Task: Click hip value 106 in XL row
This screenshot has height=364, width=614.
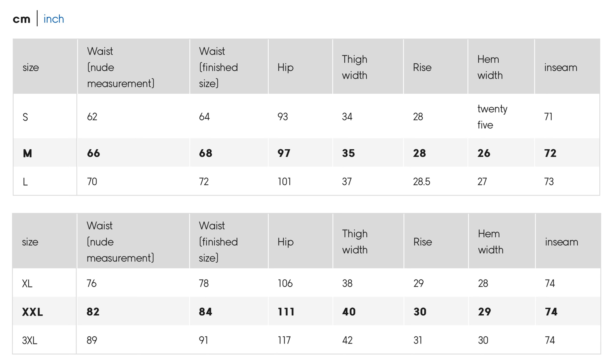Action: [285, 283]
